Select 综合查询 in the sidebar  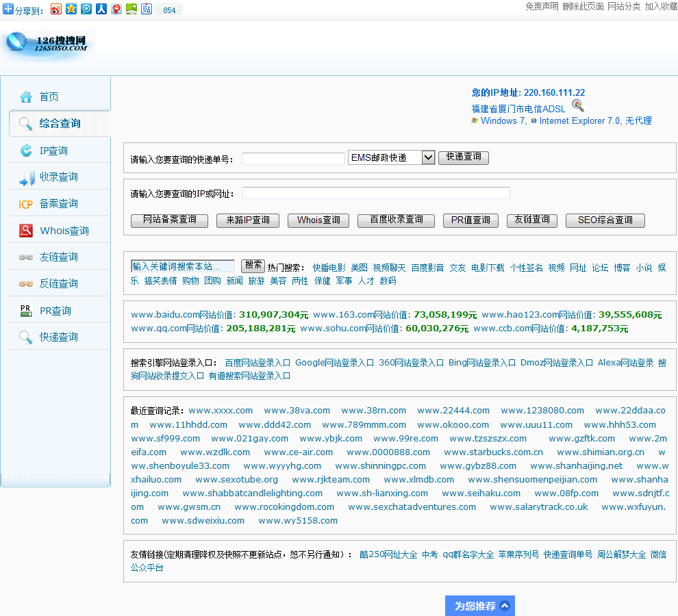(60, 124)
